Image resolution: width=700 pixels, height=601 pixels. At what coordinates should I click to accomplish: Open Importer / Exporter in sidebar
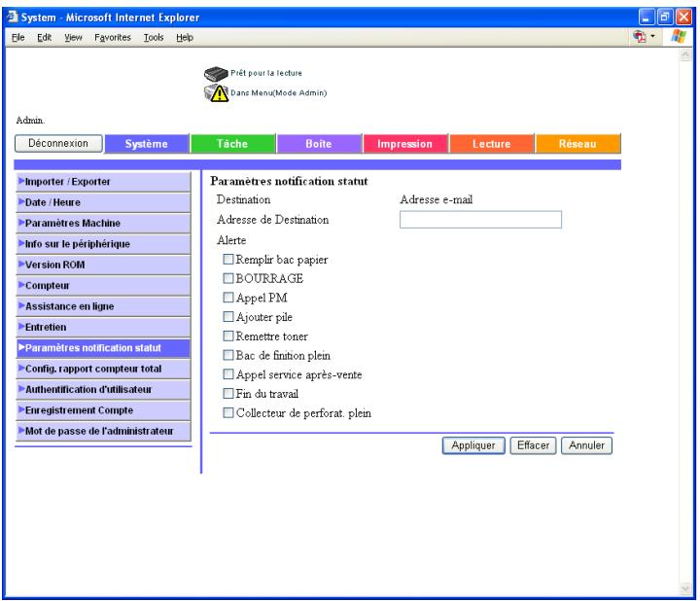pyautogui.click(x=103, y=182)
